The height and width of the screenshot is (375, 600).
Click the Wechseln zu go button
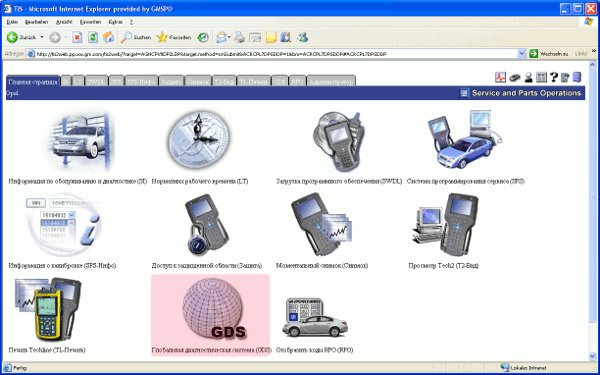click(x=549, y=54)
